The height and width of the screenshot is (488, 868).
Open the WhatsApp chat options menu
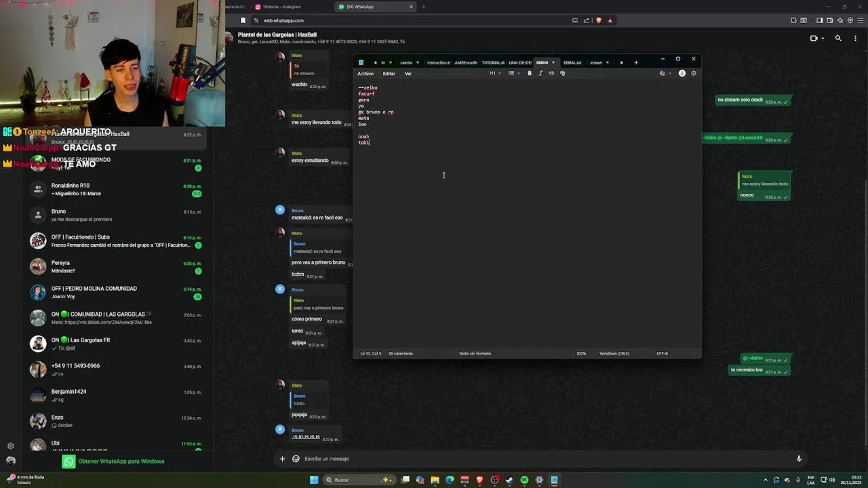(x=854, y=39)
